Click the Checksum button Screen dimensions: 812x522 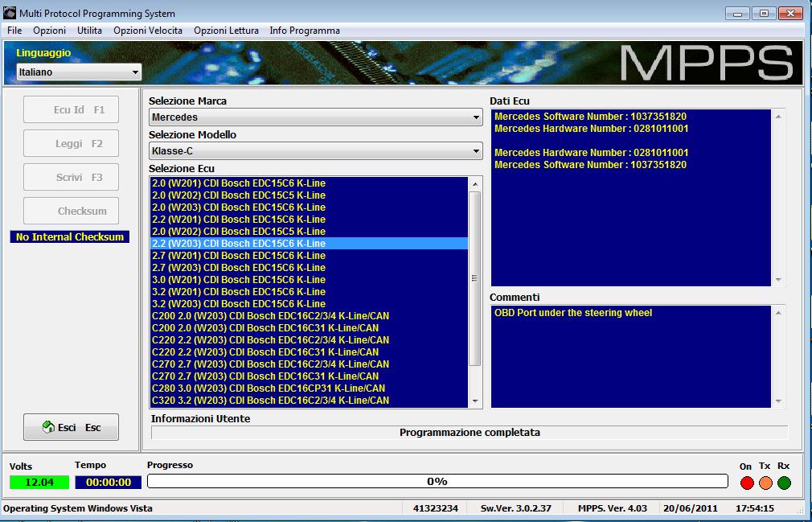(71, 211)
